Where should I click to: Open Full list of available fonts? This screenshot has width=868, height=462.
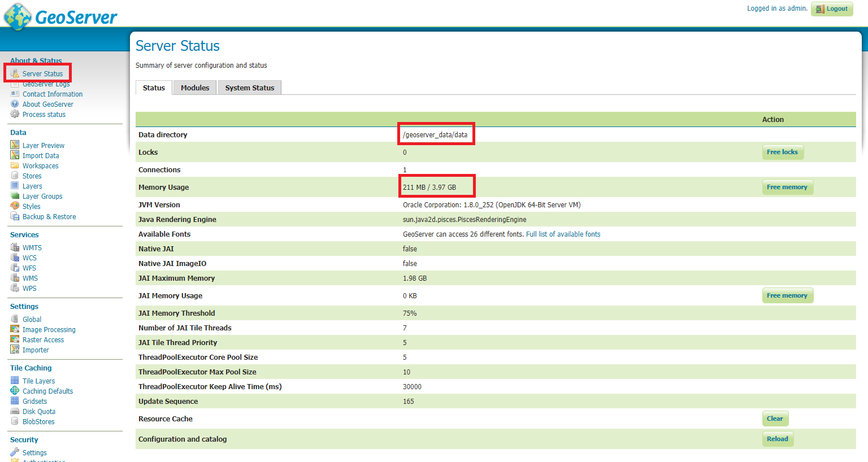(x=563, y=234)
